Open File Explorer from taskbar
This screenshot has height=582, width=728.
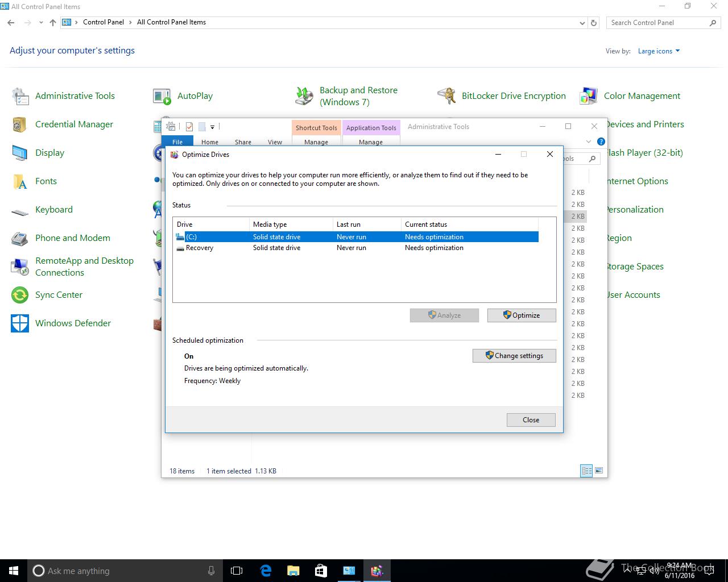(293, 571)
